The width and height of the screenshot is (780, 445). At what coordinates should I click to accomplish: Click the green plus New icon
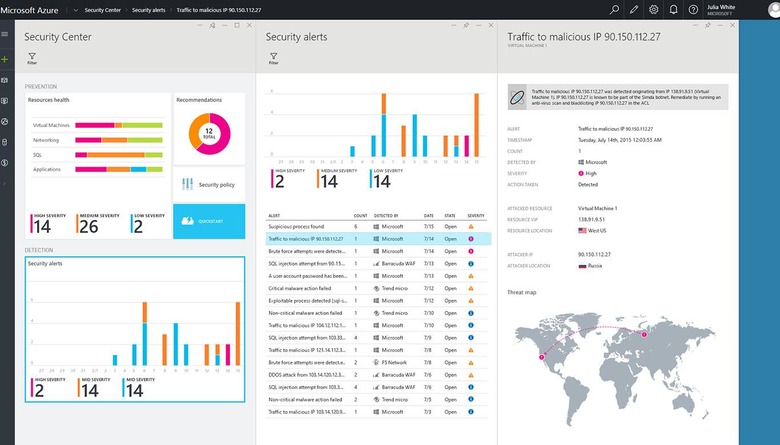[x=4, y=59]
